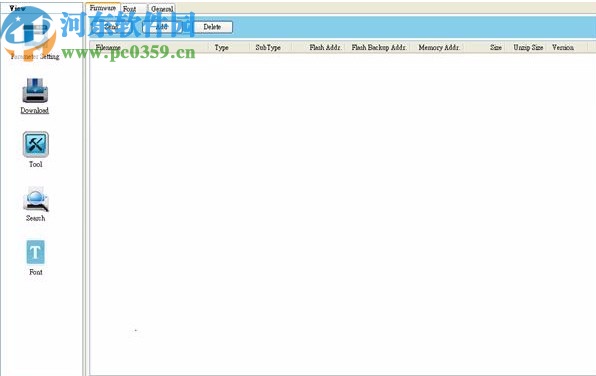Sort by the Filename column header

(x=149, y=48)
